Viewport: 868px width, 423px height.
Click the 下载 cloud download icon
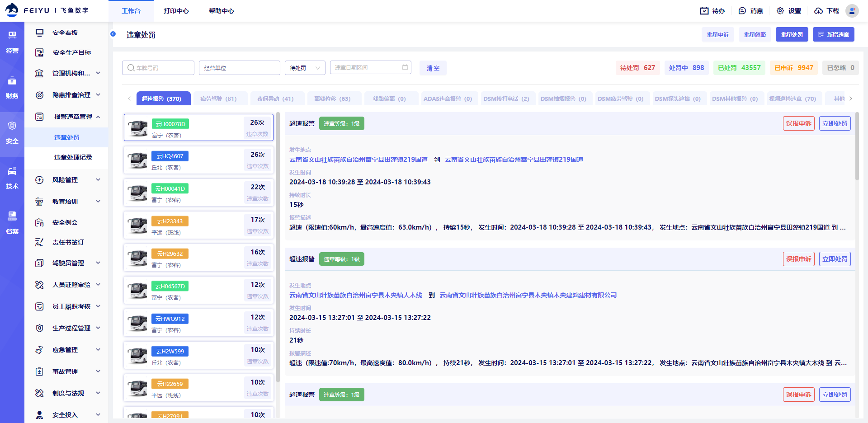point(818,11)
